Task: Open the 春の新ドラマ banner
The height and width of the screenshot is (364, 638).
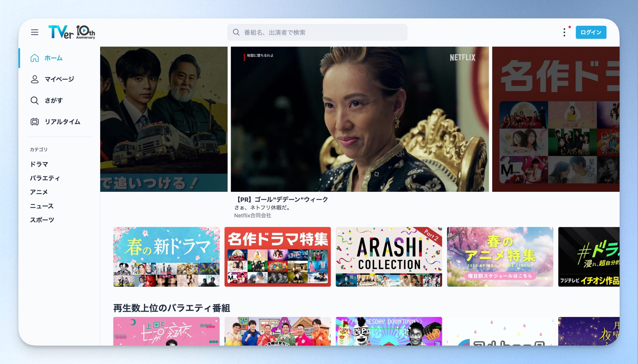Action: (x=166, y=257)
